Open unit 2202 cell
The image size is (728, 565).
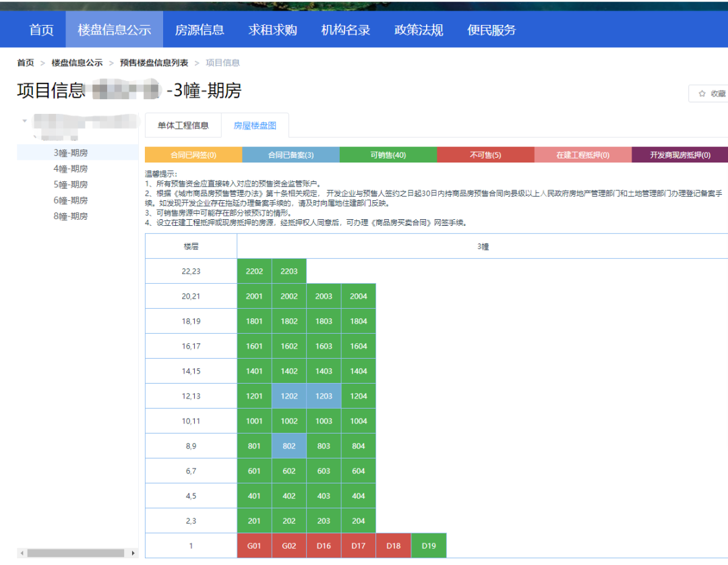pos(254,271)
